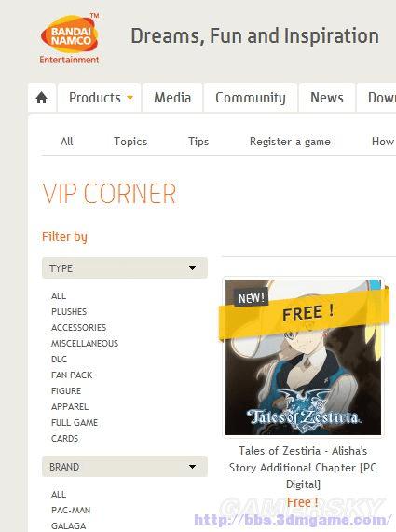The image size is (396, 532).
Task: Filter brand by PAC-MAN
Action: coord(71,510)
